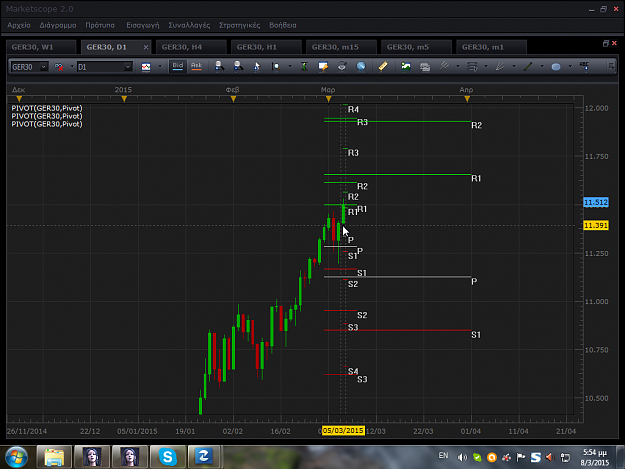Click the Φεβ timeline marker triangle
625x469 pixels.
click(233, 98)
